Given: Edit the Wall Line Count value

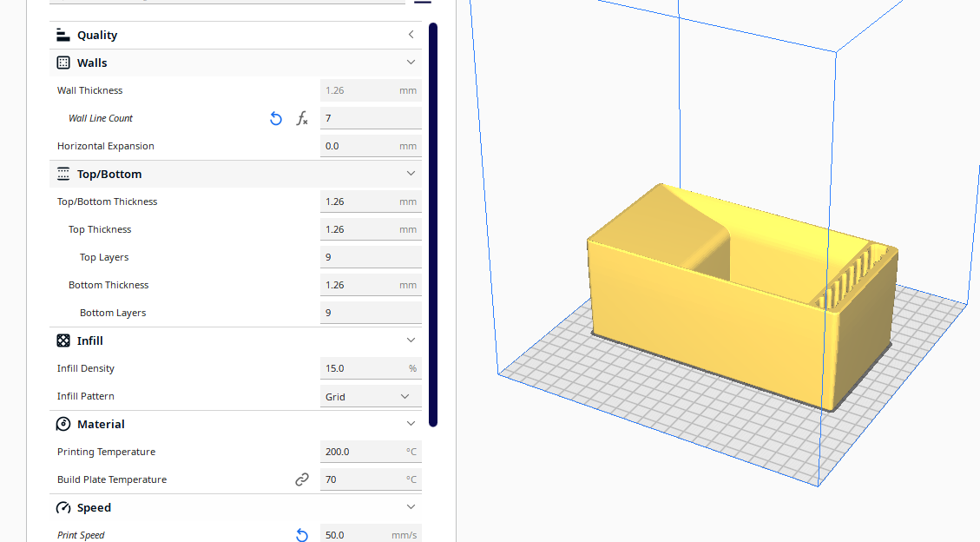Looking at the screenshot, I should click(x=371, y=118).
